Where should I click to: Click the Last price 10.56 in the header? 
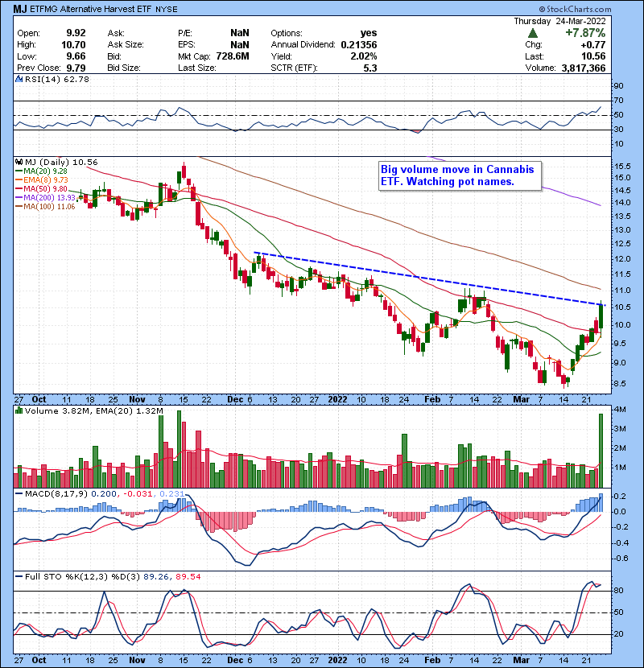point(593,56)
